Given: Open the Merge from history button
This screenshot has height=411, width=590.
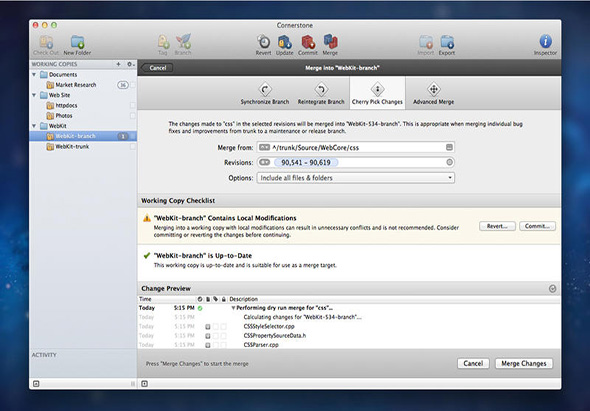Looking at the screenshot, I should click(x=449, y=147).
